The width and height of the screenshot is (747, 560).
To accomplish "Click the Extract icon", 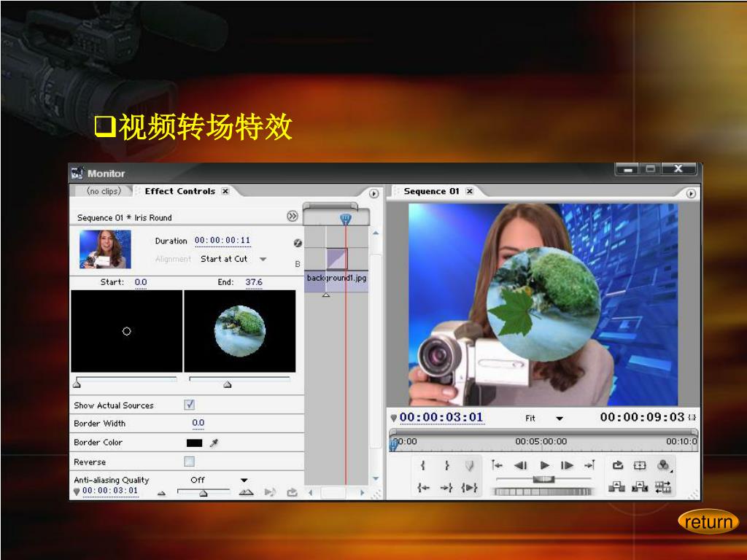I will tap(640, 486).
